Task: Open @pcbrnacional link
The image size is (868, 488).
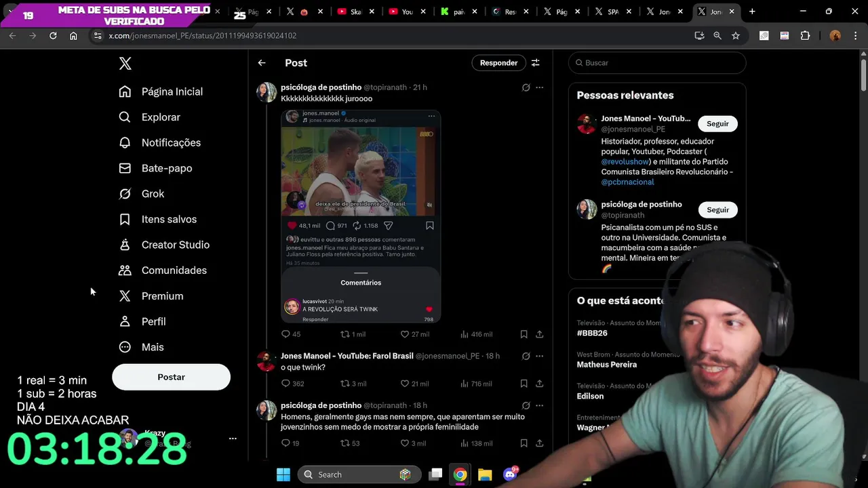Action: pos(627,182)
